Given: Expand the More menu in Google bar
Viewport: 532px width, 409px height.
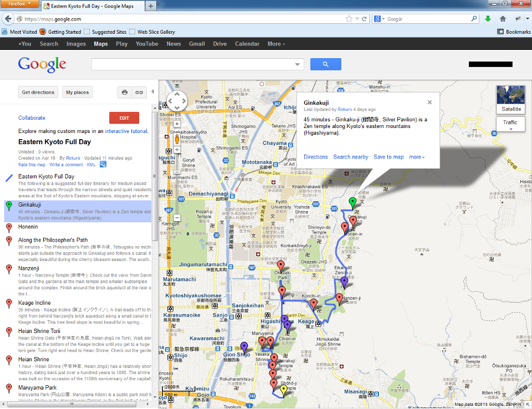Looking at the screenshot, I should tap(276, 44).
